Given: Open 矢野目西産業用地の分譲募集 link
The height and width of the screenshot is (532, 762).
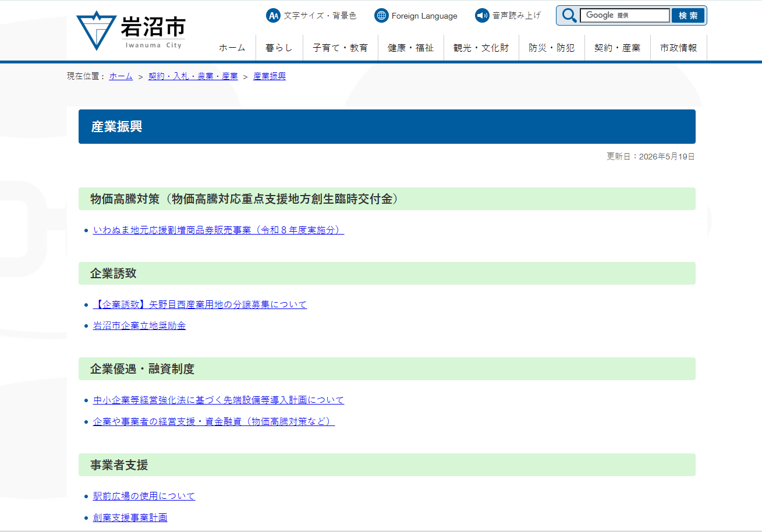Looking at the screenshot, I should coord(200,304).
